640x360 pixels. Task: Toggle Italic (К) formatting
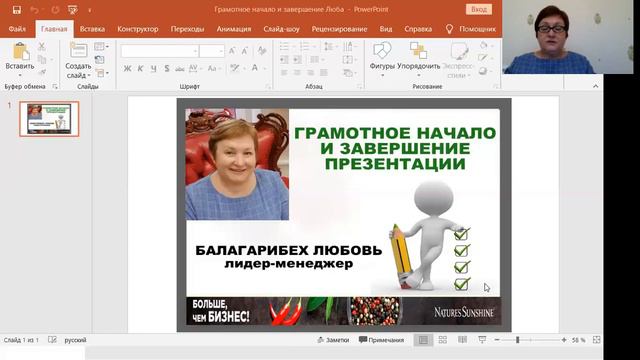click(140, 69)
